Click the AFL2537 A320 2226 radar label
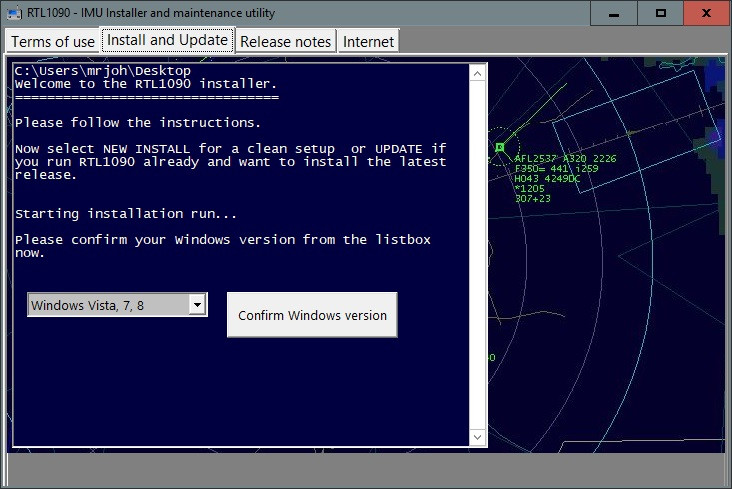Viewport: 732px width, 489px height. (565, 158)
